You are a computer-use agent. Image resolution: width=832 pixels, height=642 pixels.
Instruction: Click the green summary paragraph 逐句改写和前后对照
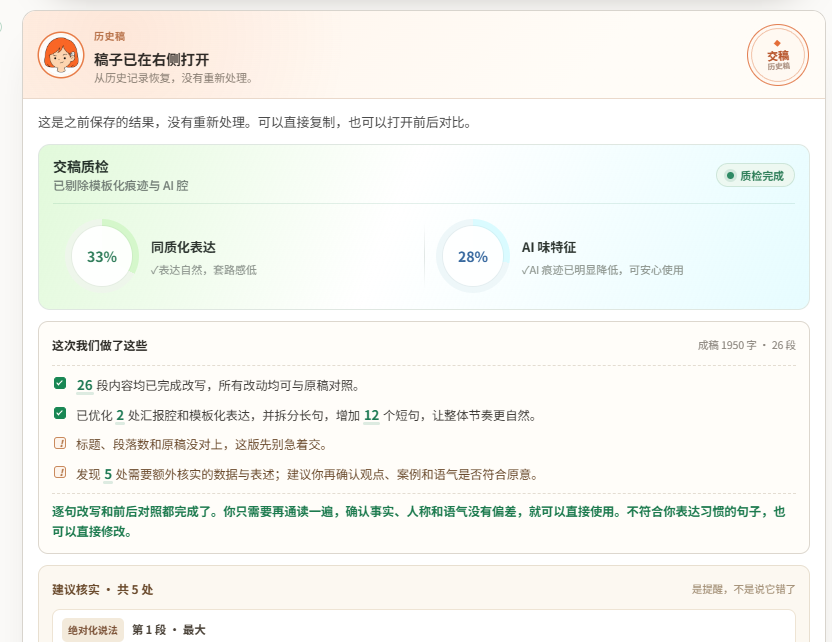pos(418,521)
